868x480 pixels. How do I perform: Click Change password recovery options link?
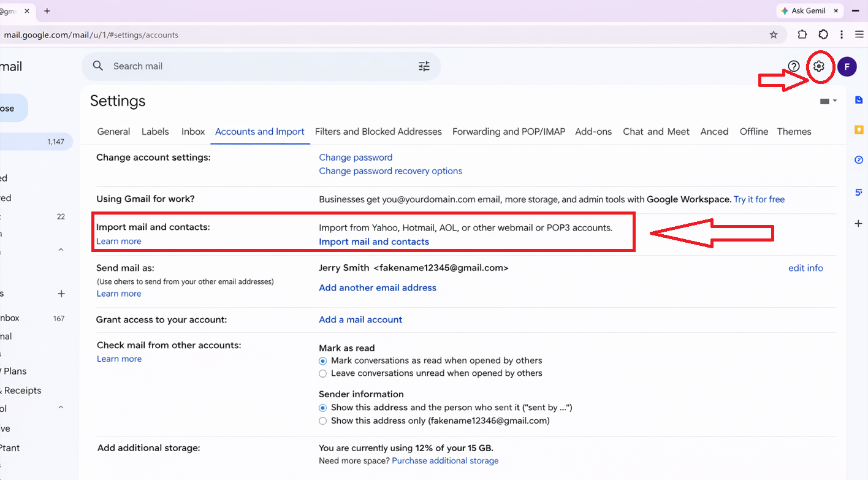[390, 171]
